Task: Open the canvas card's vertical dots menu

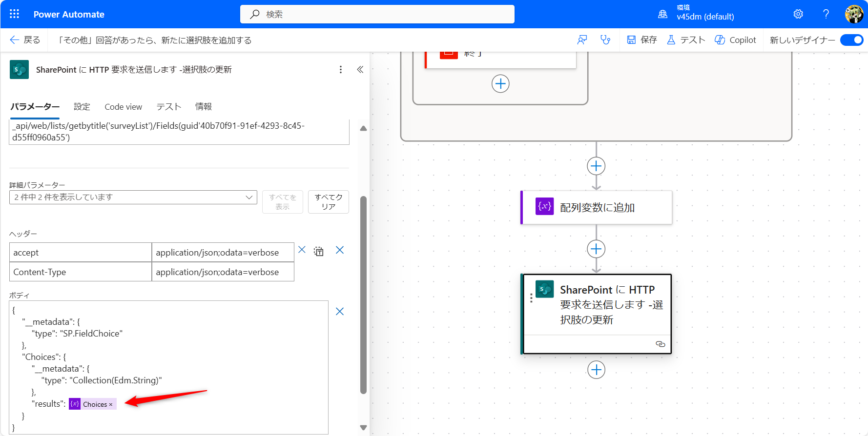Action: 531,297
